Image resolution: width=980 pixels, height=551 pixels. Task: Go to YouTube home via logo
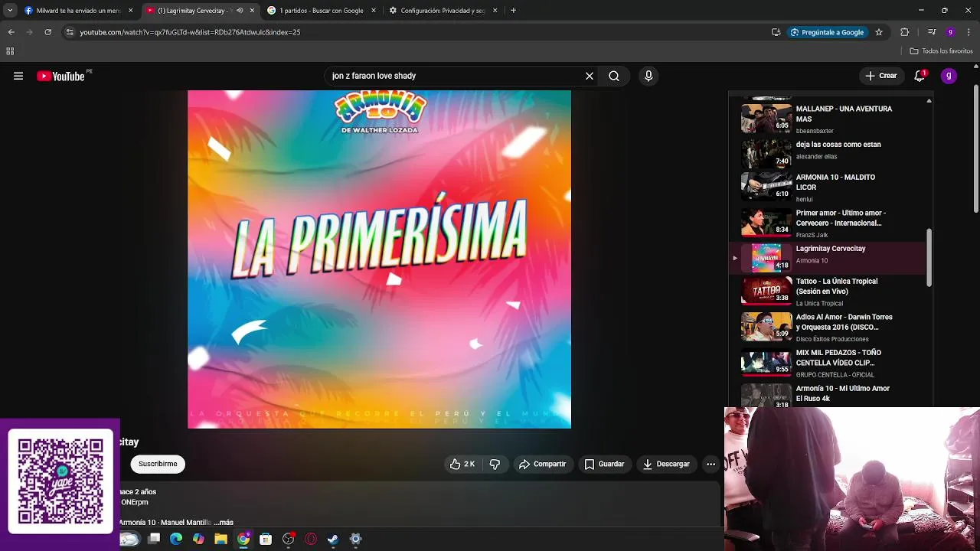(x=60, y=76)
